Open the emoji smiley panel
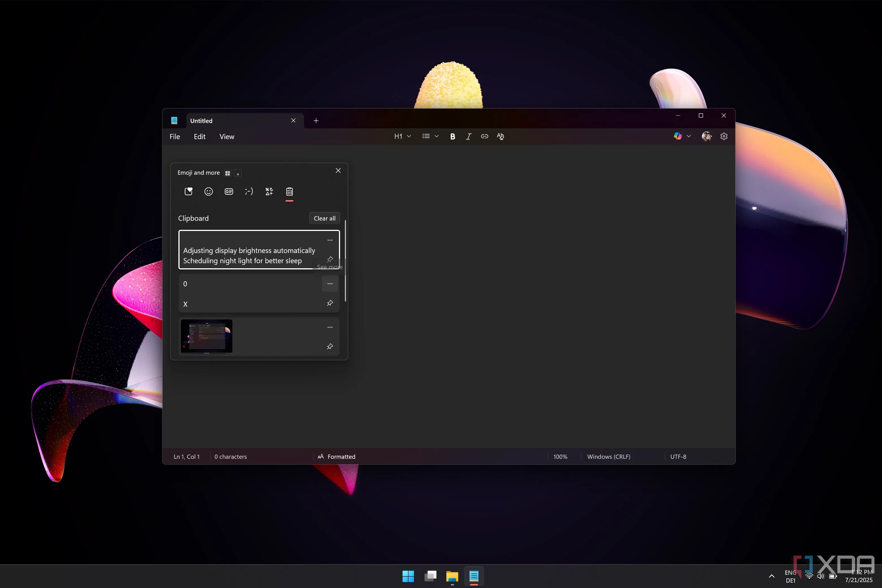Screen dimensions: 882x588 click(209, 191)
